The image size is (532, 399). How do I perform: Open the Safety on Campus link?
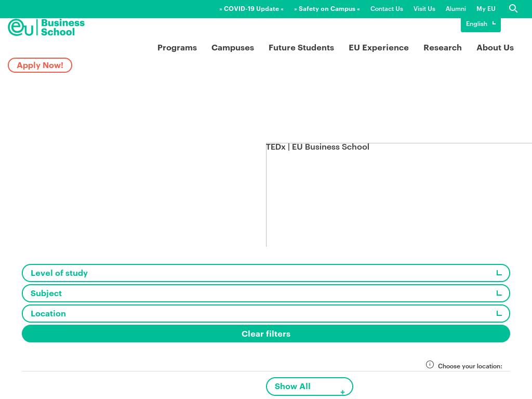pos(327,9)
